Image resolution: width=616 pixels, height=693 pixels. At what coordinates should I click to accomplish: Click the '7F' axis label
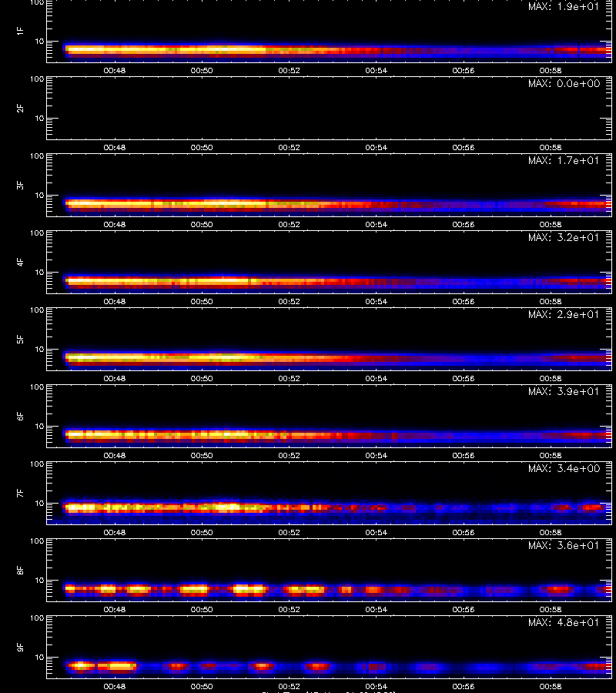(20, 494)
